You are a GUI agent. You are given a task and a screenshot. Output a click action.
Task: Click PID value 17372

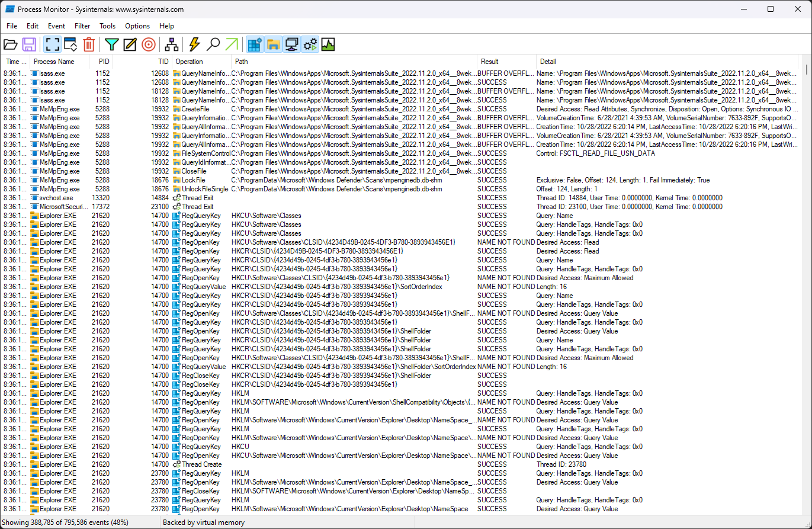point(100,207)
